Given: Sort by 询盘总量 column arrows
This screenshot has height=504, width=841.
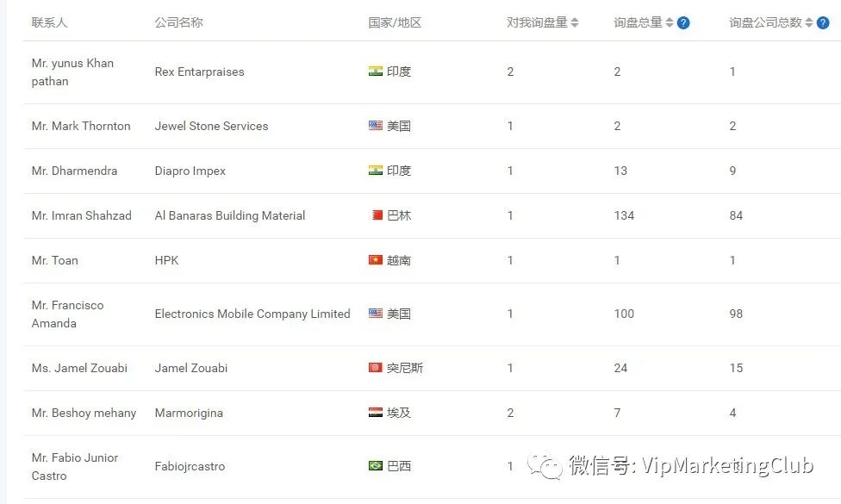Looking at the screenshot, I should pos(670,22).
